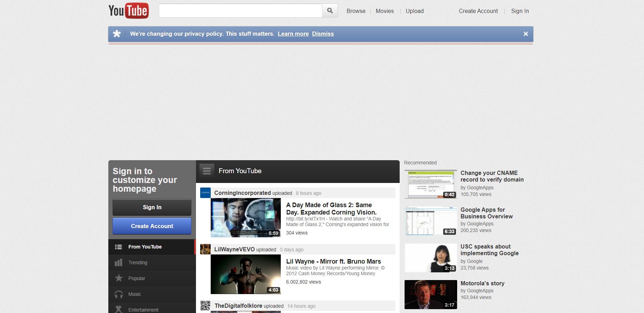
Task: Close the privacy policy banner
Action: click(x=526, y=34)
